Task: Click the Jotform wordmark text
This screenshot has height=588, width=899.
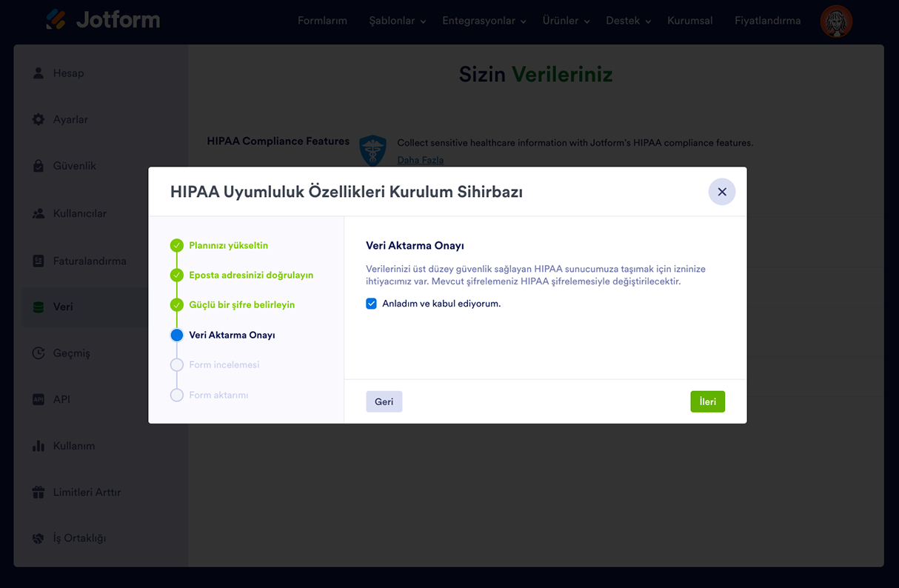Action: pos(118,20)
